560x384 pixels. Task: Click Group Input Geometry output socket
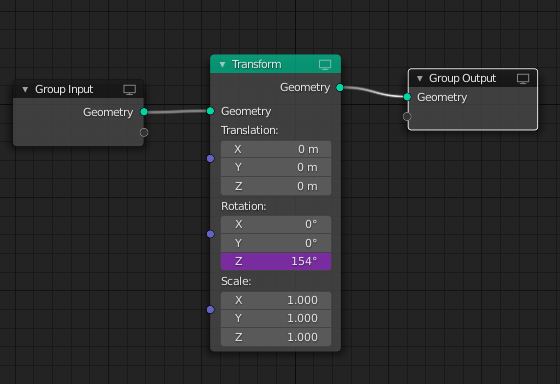(144, 112)
